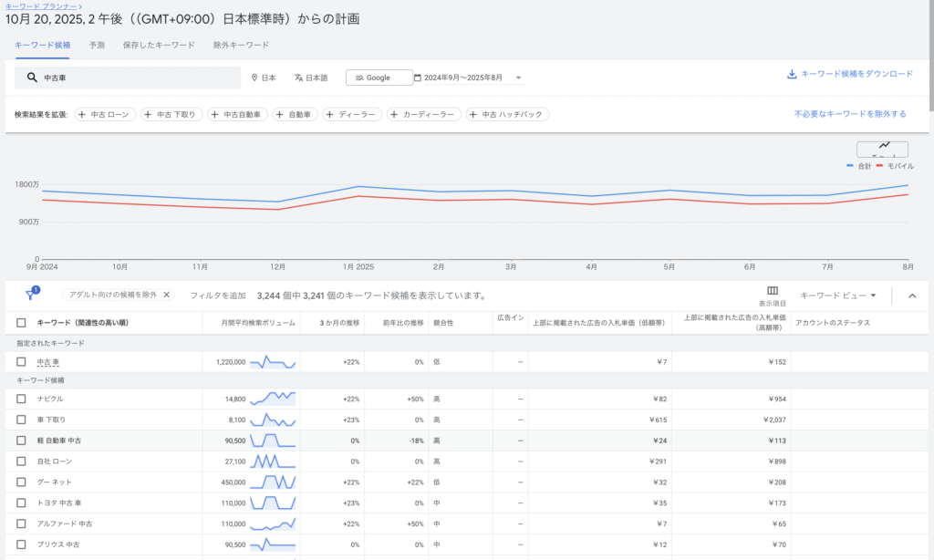
Task: Switch to the 予測 tab
Action: pos(97,44)
